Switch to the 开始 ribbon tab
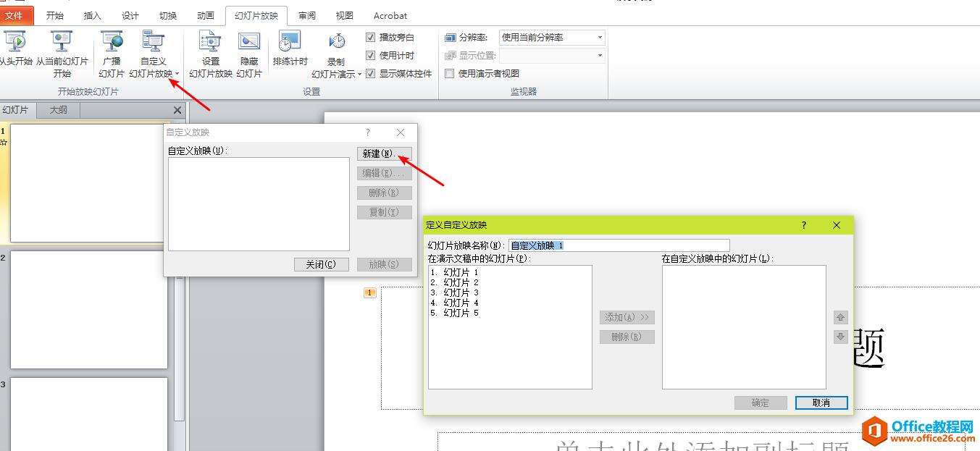Screen dimensions: 980x451 pyautogui.click(x=55, y=15)
